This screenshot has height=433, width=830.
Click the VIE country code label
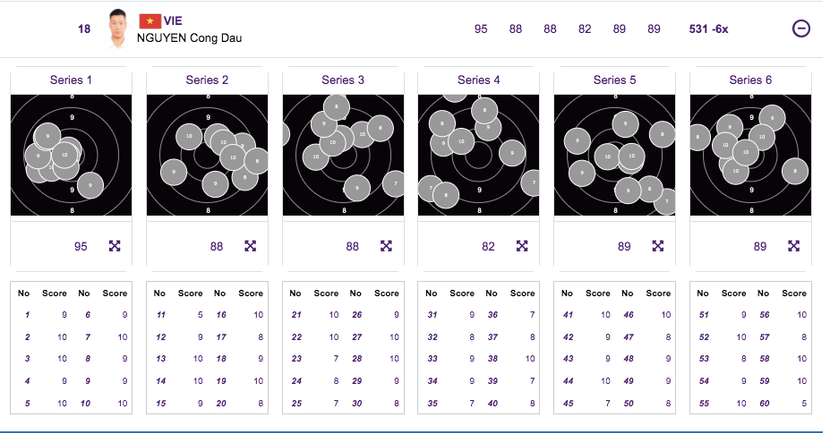click(173, 21)
